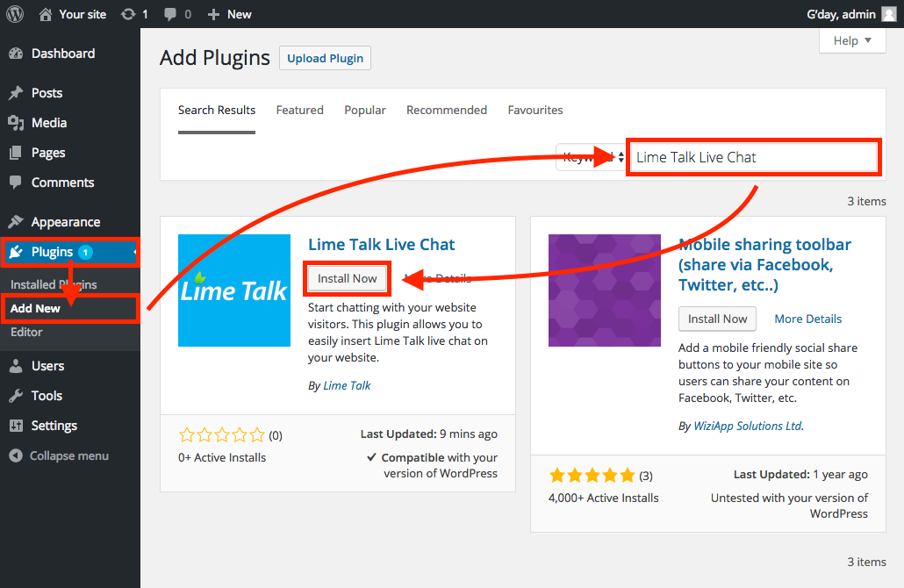Click the Appearance paintbrush icon

16,222
